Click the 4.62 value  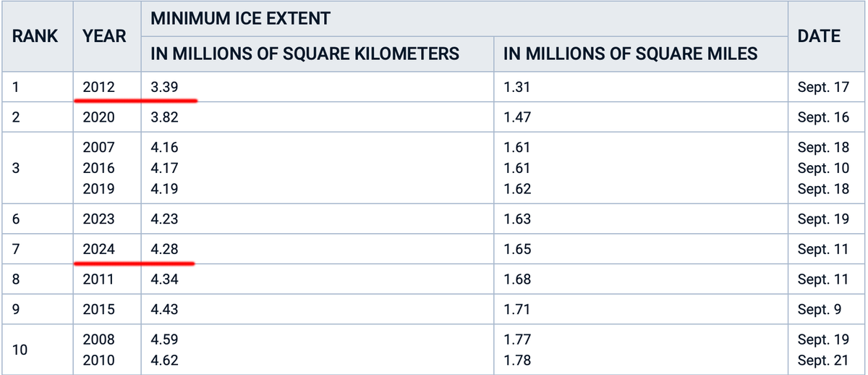164,360
